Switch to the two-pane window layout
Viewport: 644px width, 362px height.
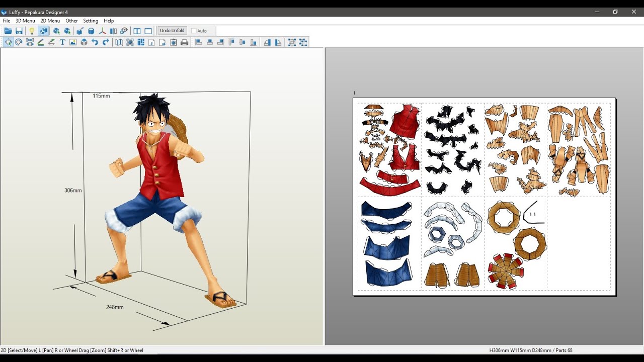pos(137,31)
